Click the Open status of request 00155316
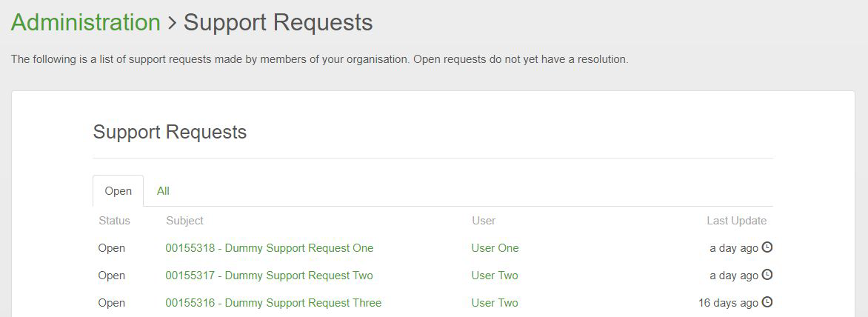The width and height of the screenshot is (868, 317). coord(112,303)
